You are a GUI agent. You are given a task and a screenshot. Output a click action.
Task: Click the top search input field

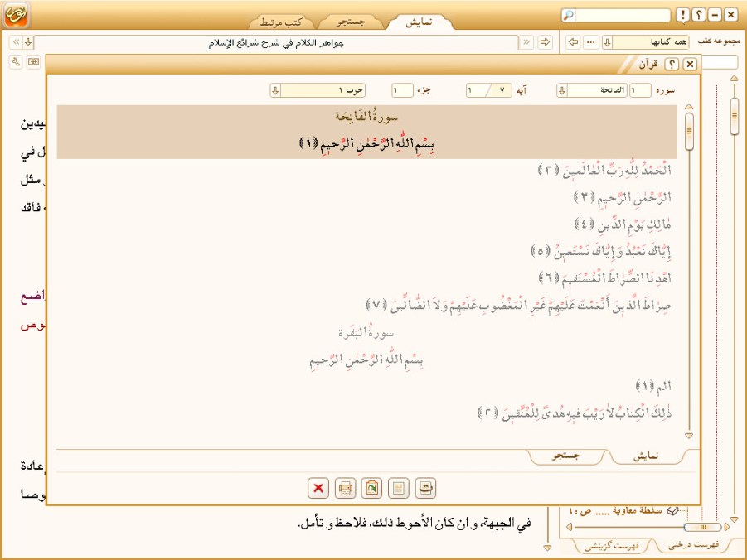[622, 15]
